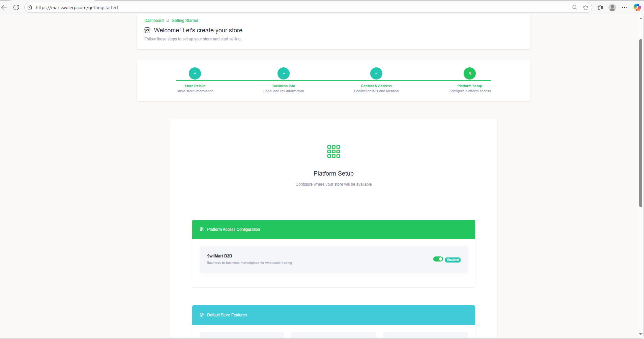The image size is (644, 339).
Task: Click the store icon beside the Welcome heading
Action: pos(147,30)
